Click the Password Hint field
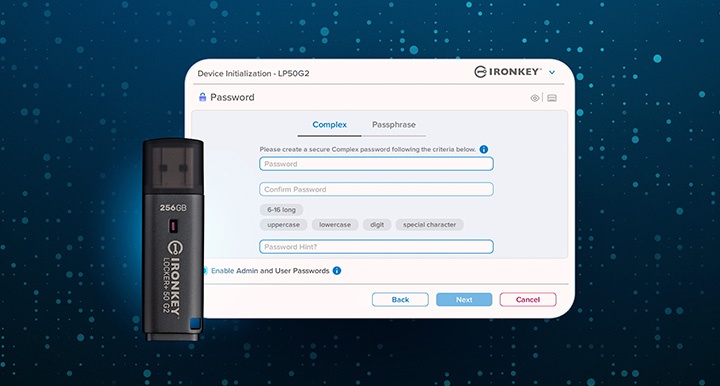 pos(376,246)
